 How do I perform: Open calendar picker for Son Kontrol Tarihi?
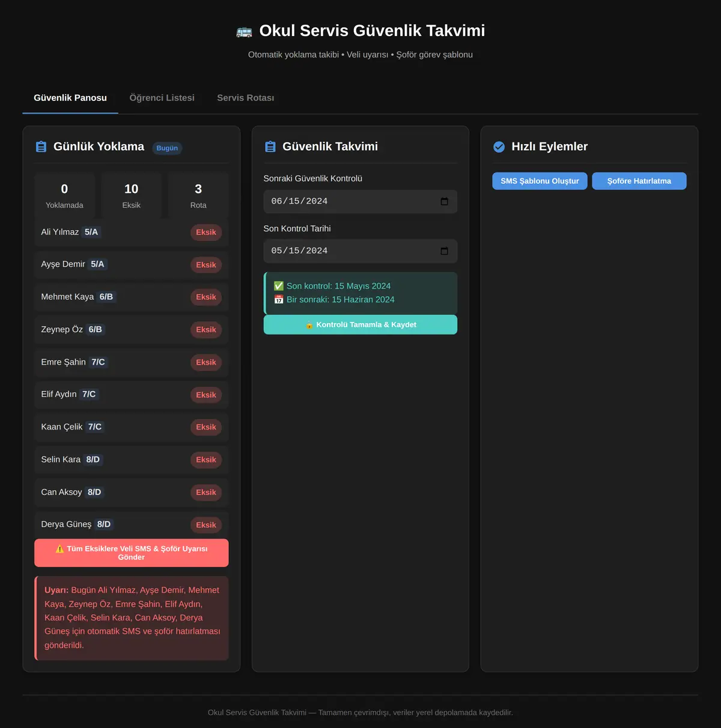coord(445,251)
